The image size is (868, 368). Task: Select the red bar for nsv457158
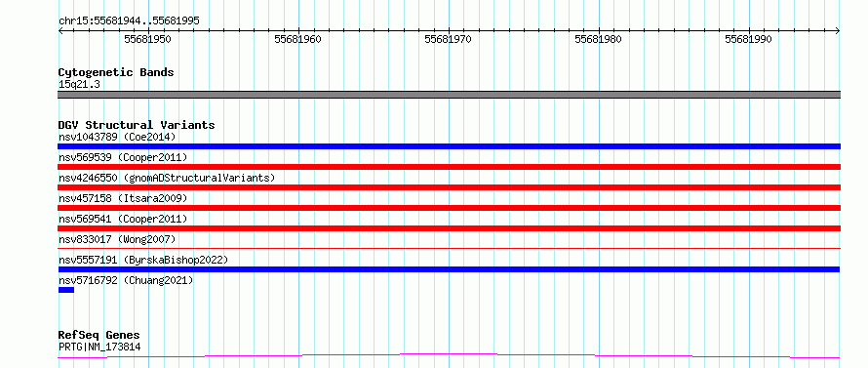point(449,208)
